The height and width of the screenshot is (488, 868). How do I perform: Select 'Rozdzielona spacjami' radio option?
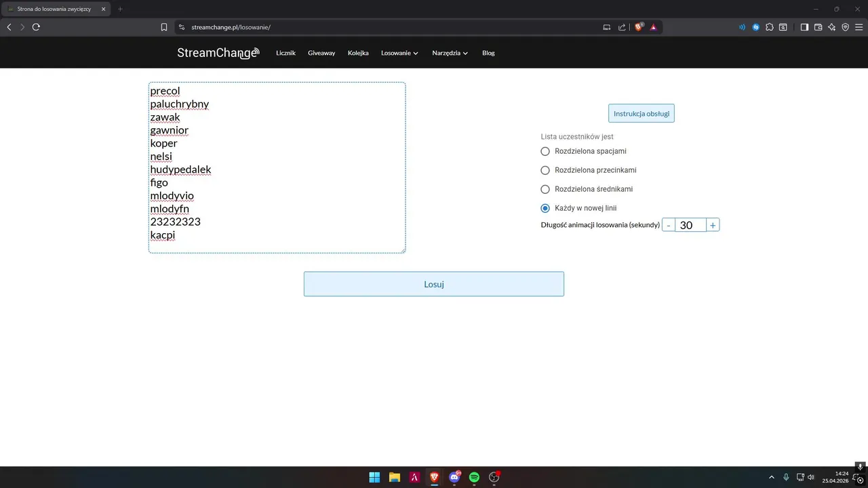545,151
